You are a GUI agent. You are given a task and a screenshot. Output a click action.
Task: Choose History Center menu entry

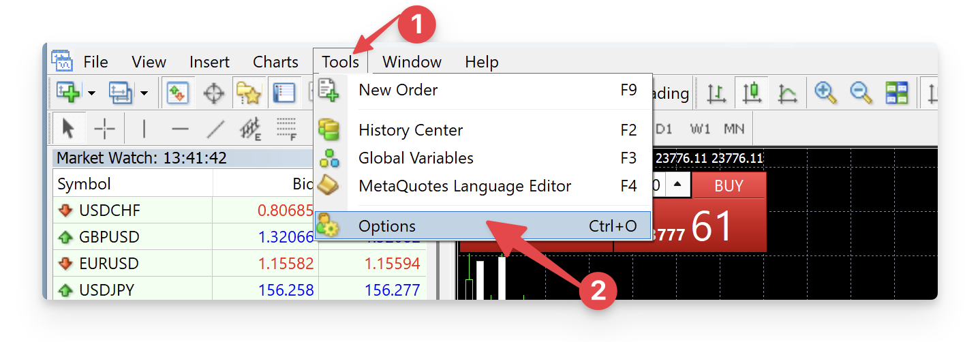point(410,130)
